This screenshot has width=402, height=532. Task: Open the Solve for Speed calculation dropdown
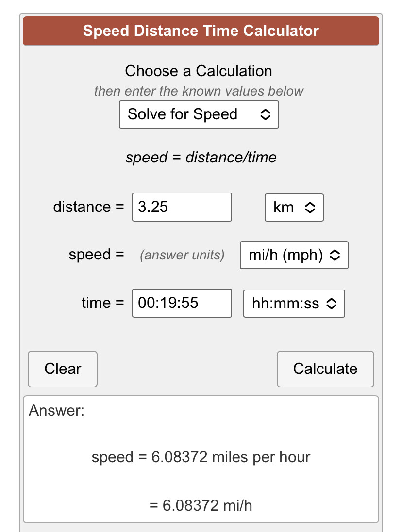(x=199, y=114)
